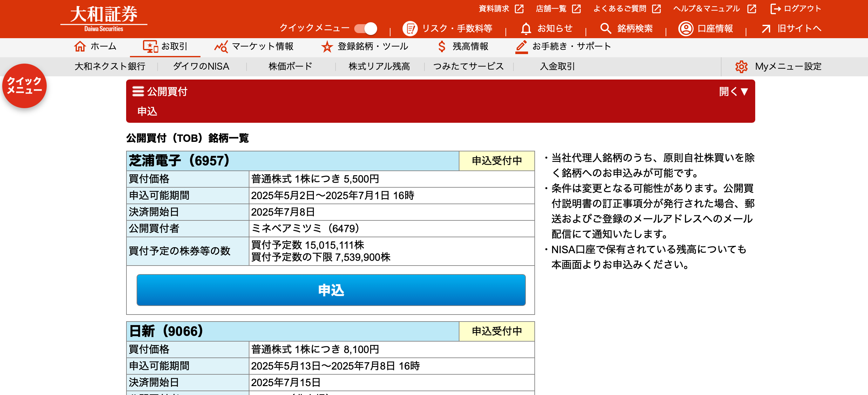The width and height of the screenshot is (868, 395).
Task: Open the round red クイックメニュー button
Action: click(x=24, y=86)
